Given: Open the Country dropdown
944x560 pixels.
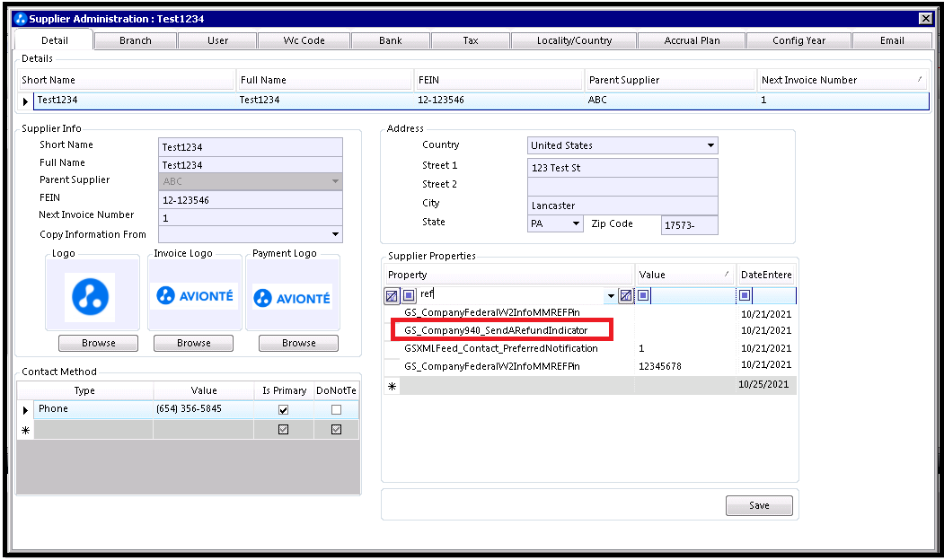Looking at the screenshot, I should click(x=710, y=145).
